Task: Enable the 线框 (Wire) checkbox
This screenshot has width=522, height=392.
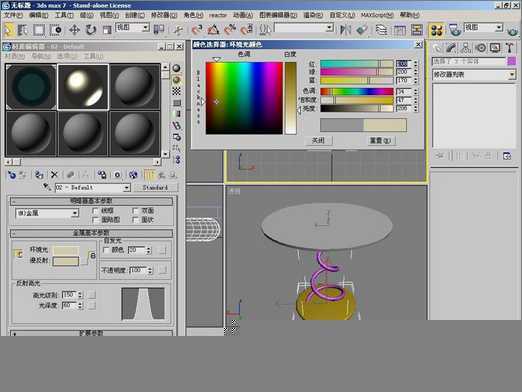Action: point(95,211)
